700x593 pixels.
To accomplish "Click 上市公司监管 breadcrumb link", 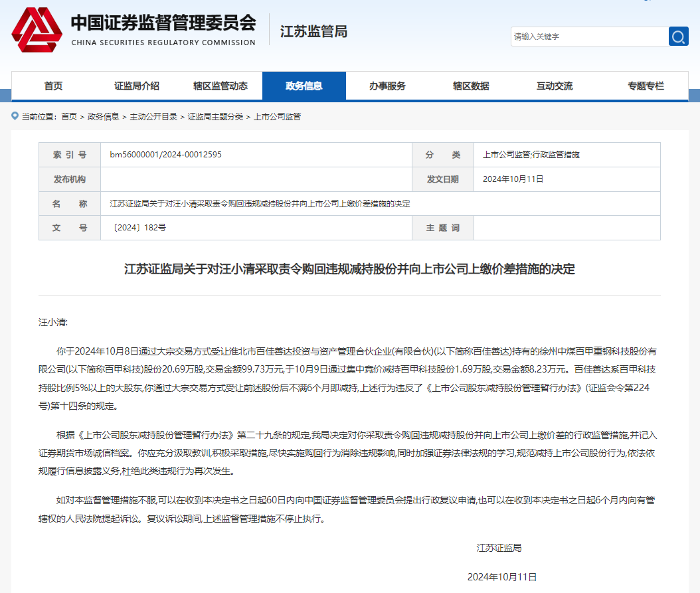I will 277,116.
